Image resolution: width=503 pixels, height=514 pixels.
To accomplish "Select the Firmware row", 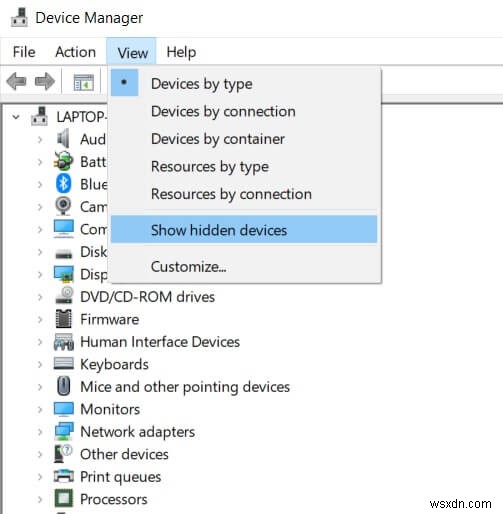I will (x=110, y=319).
